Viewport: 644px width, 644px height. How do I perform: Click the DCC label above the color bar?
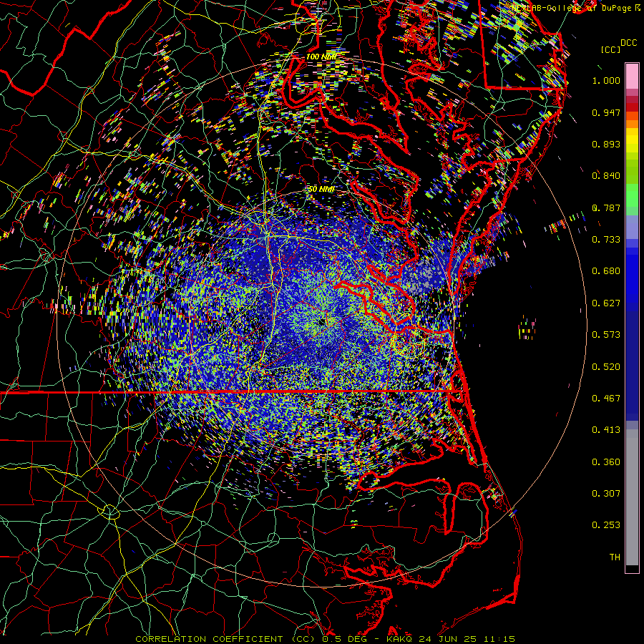628,43
